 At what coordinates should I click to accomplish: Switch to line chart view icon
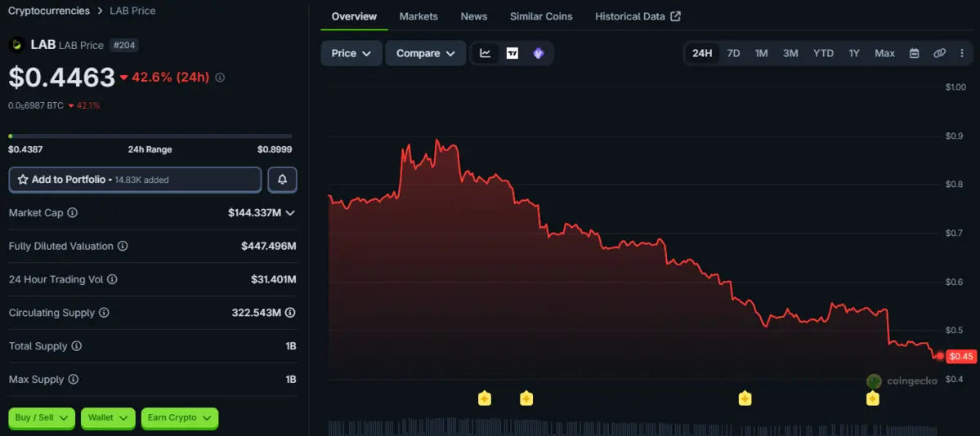pos(485,53)
